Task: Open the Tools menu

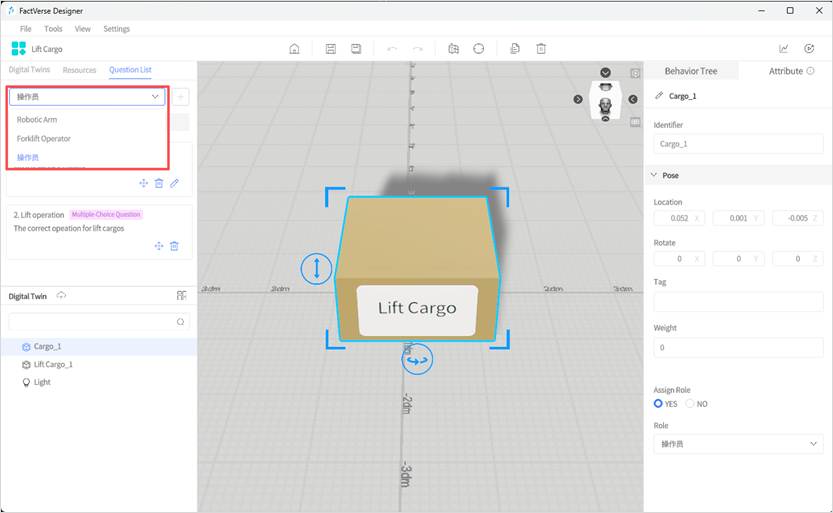Action: click(53, 29)
